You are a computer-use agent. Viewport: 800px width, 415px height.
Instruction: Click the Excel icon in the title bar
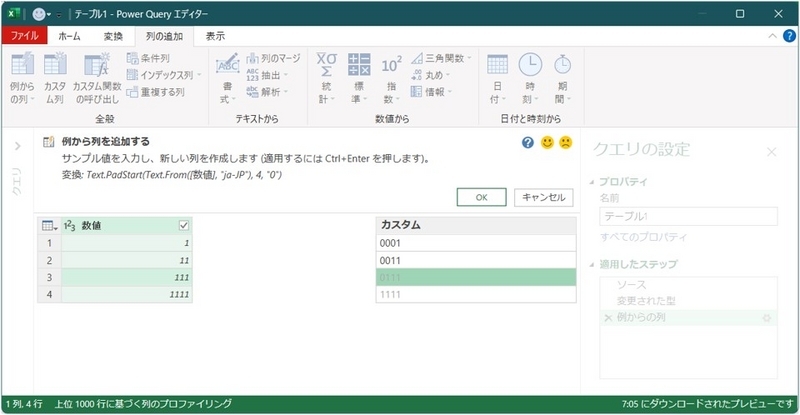tap(14, 14)
